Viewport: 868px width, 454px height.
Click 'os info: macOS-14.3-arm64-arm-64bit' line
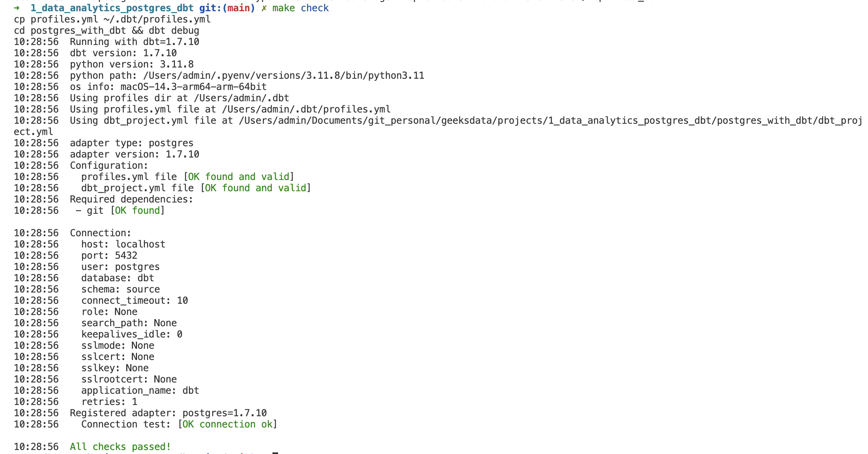168,87
